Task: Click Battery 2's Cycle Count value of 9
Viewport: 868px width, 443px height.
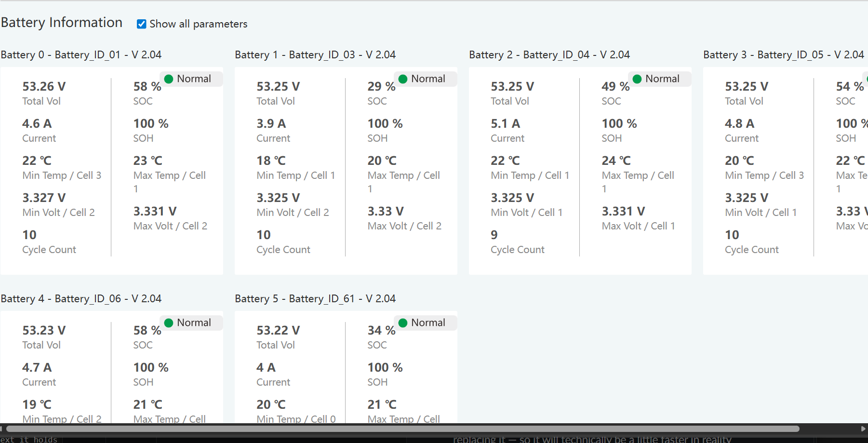Action: click(494, 235)
